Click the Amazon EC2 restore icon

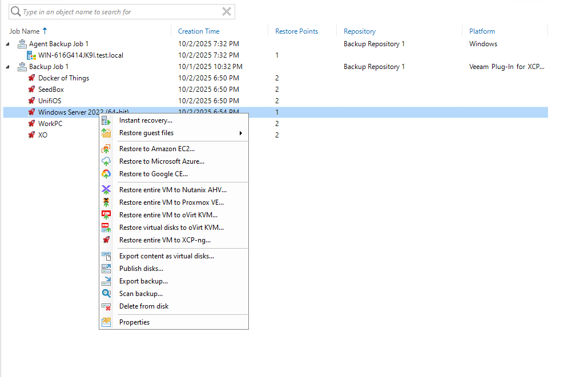click(106, 149)
